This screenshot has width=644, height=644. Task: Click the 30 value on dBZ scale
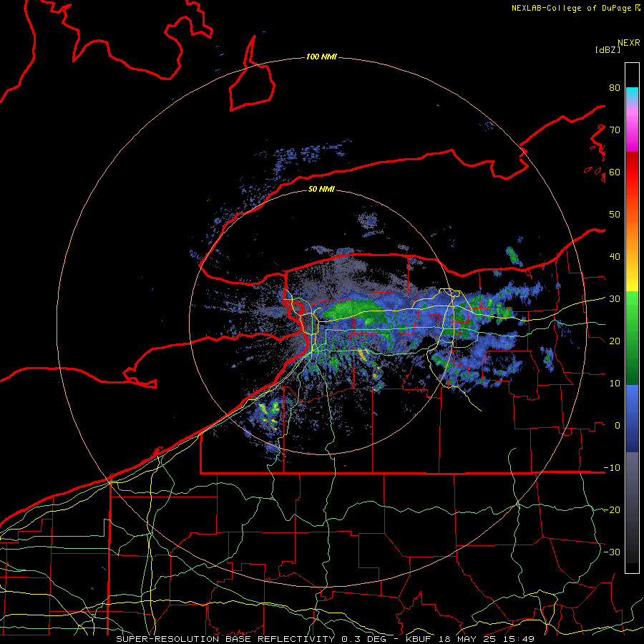tap(615, 299)
